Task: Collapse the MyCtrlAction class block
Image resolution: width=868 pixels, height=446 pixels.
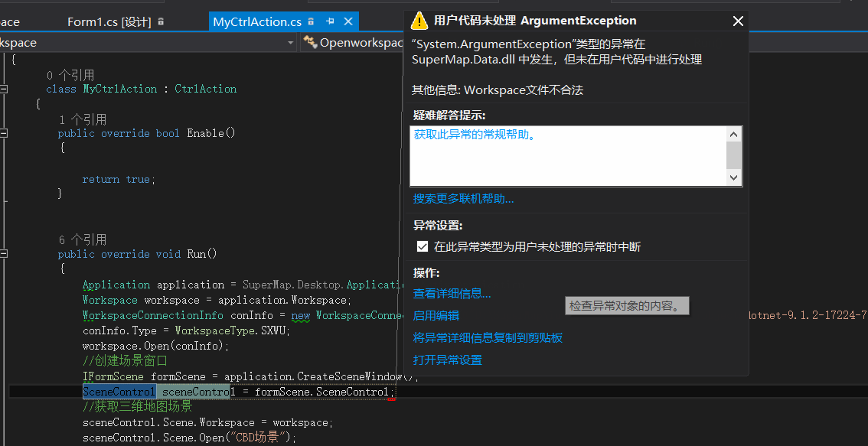Action: click(x=5, y=89)
